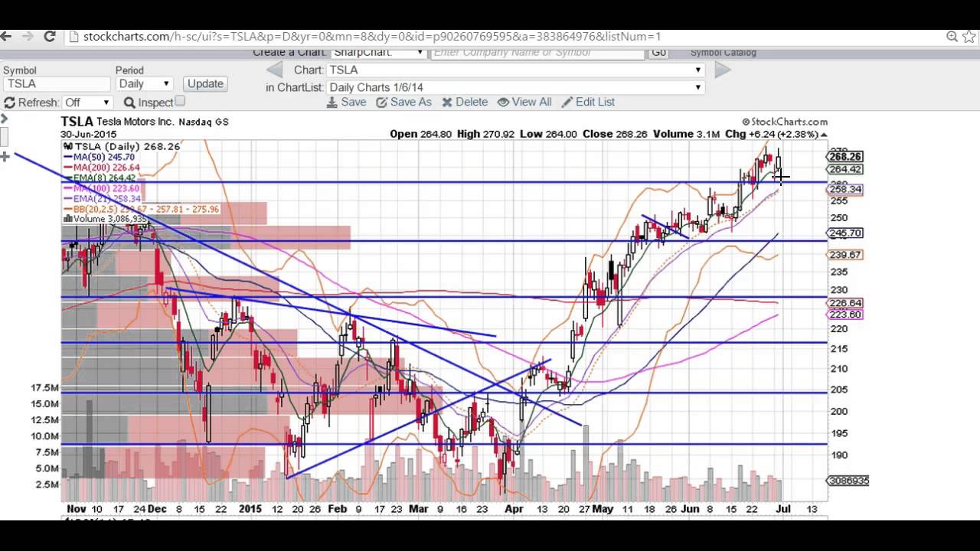The height and width of the screenshot is (551, 980).
Task: Click the TSLA Tesla Motors chart title
Action: tap(145, 122)
